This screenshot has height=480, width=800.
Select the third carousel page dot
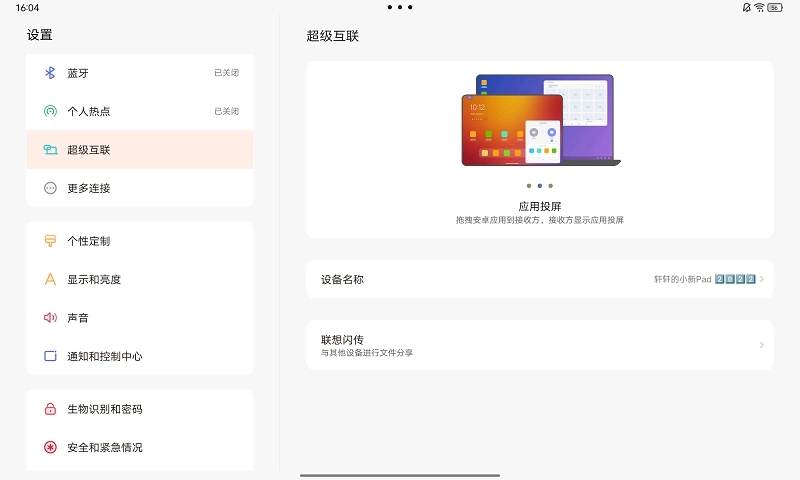[551, 186]
